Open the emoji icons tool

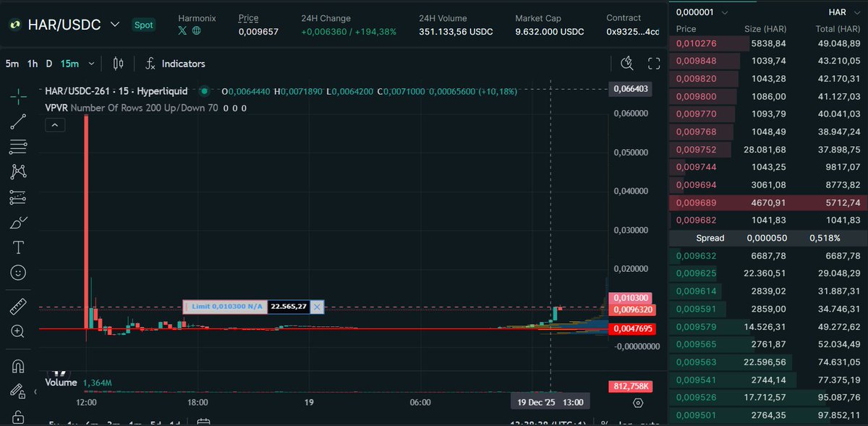[x=19, y=273]
